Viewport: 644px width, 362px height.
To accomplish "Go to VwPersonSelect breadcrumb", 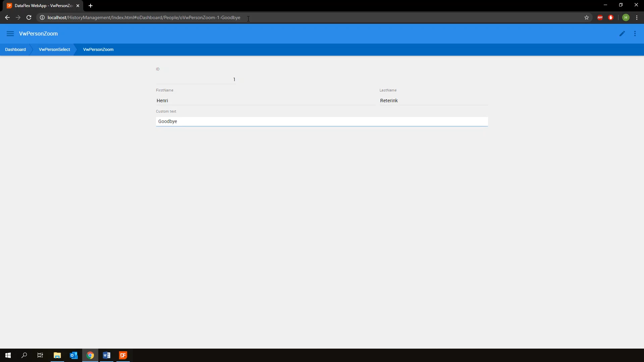I will click(x=54, y=49).
